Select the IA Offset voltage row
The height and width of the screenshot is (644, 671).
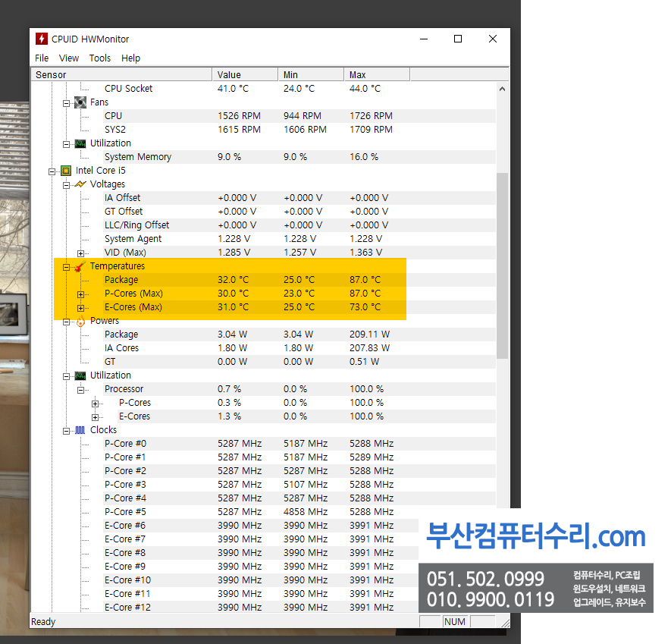coord(299,198)
